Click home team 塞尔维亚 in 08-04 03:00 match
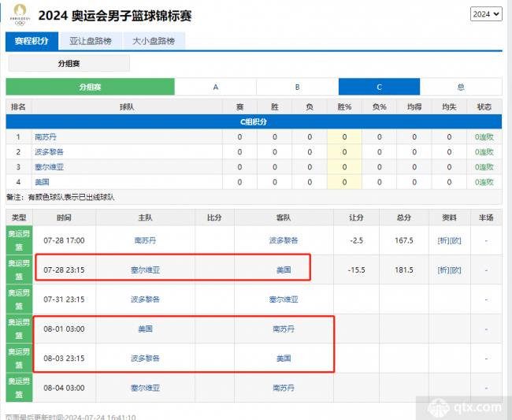Viewport: 512px width, 420px height. (145, 388)
